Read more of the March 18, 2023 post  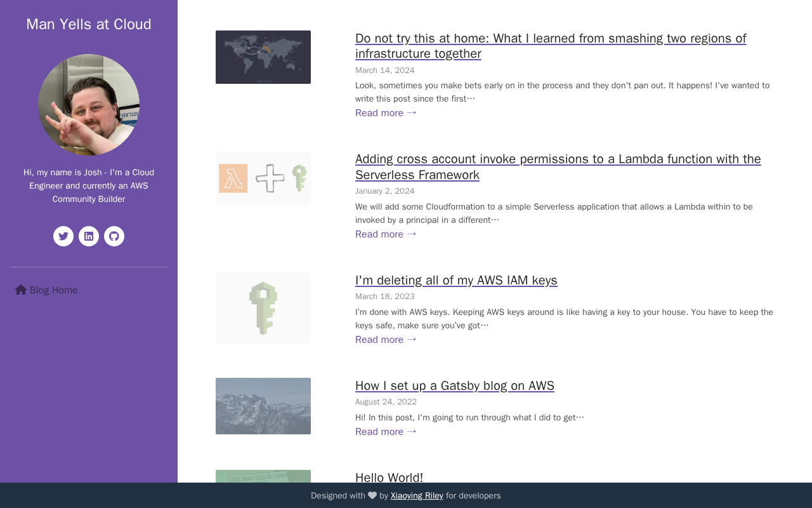386,340
